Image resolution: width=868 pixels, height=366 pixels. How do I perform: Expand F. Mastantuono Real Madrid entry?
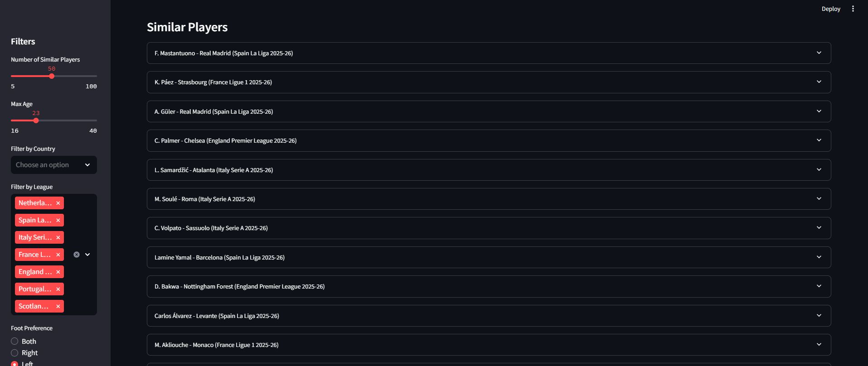click(x=489, y=53)
